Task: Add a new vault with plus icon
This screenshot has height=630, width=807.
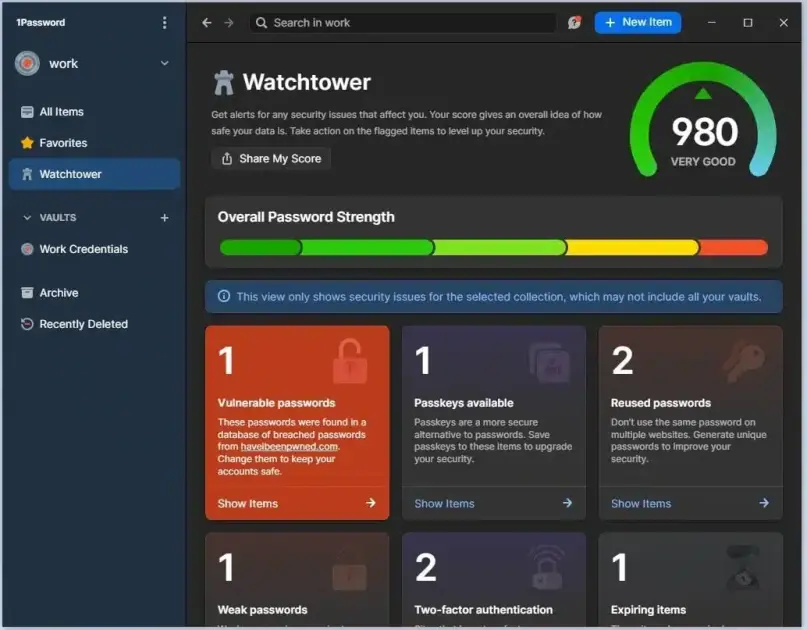Action: [x=164, y=218]
